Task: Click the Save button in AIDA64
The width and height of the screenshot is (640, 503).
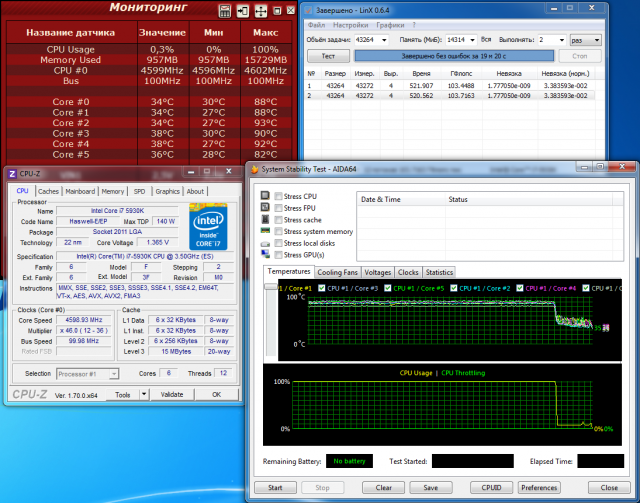Action: pos(431,487)
